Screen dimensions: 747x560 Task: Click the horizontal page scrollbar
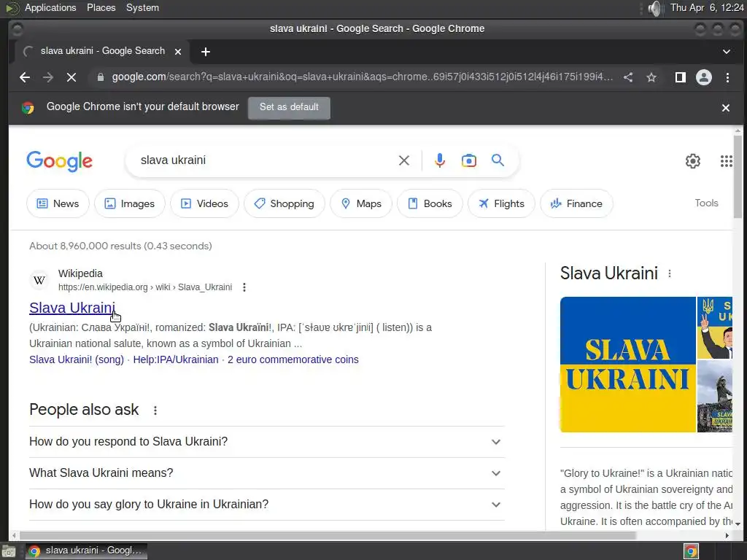click(x=326, y=535)
